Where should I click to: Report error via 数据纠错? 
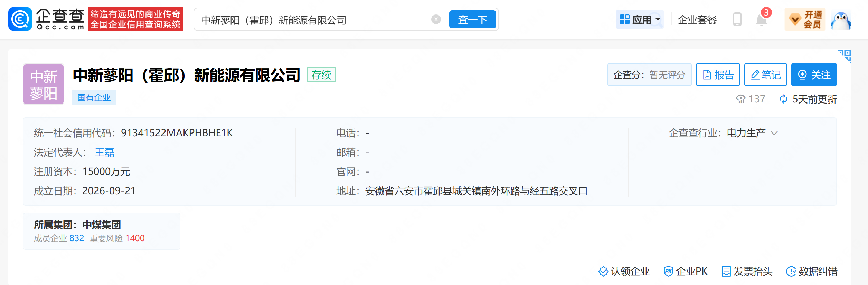(x=812, y=272)
